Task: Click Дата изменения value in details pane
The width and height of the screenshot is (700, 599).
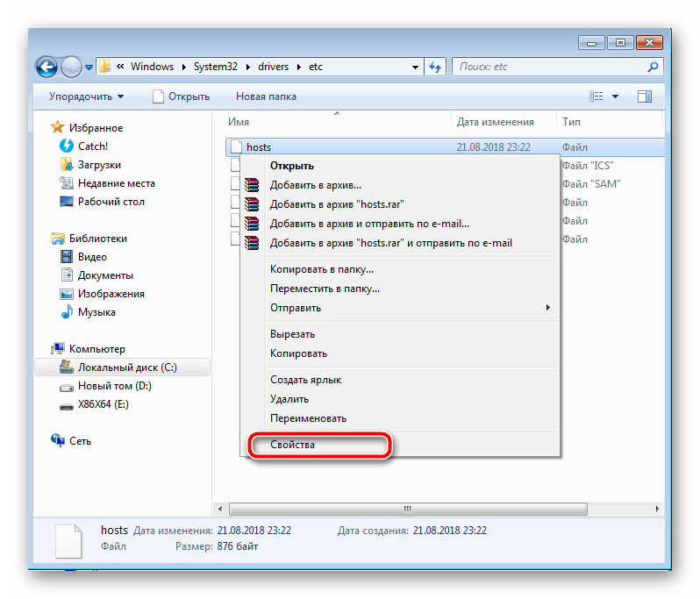Action: (x=254, y=531)
